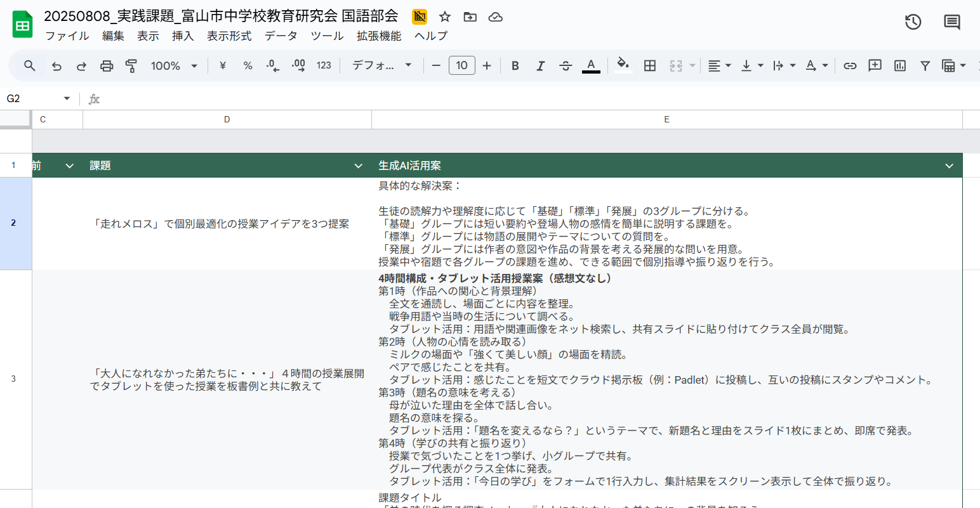The width and height of the screenshot is (980, 508).
Task: Click the insert link icon
Action: click(850, 66)
